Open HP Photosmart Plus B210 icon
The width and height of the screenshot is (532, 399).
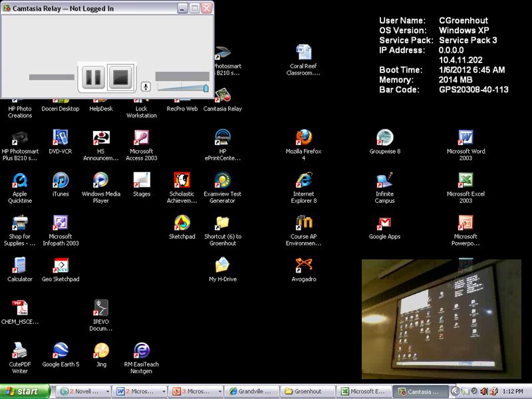(20, 145)
